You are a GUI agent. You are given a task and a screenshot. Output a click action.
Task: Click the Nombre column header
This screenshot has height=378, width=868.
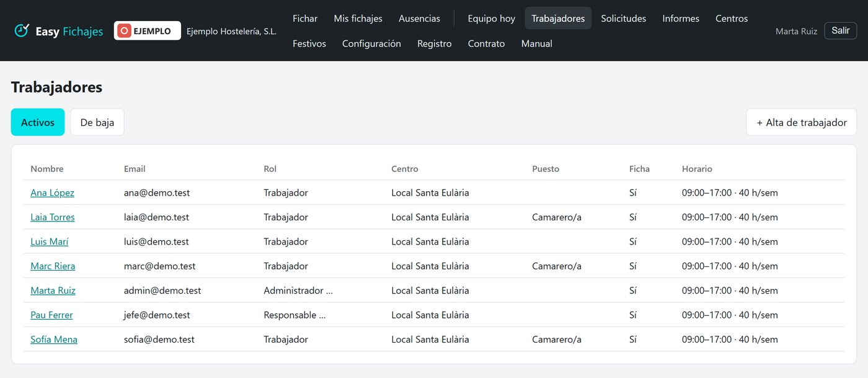(x=47, y=169)
